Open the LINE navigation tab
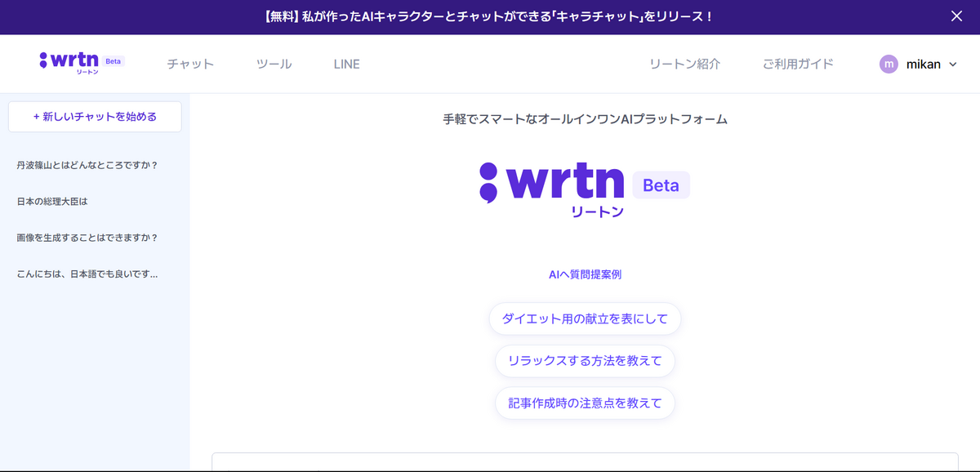The width and height of the screenshot is (980, 472). pyautogui.click(x=346, y=64)
